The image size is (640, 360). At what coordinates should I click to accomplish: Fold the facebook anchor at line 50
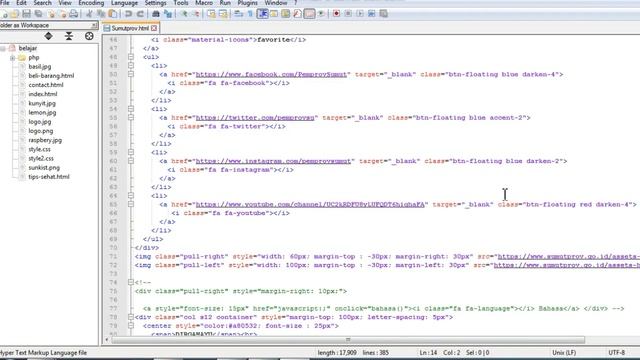pyautogui.click(x=131, y=74)
